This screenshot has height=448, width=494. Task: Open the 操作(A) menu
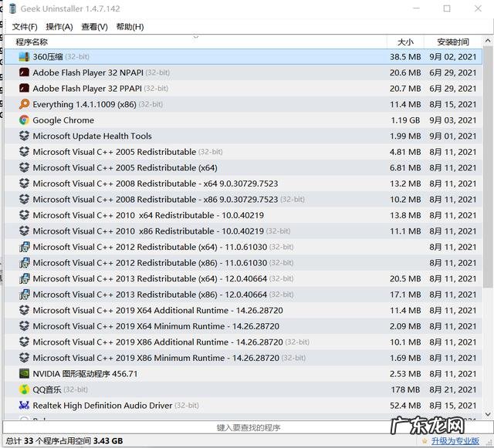tap(59, 27)
